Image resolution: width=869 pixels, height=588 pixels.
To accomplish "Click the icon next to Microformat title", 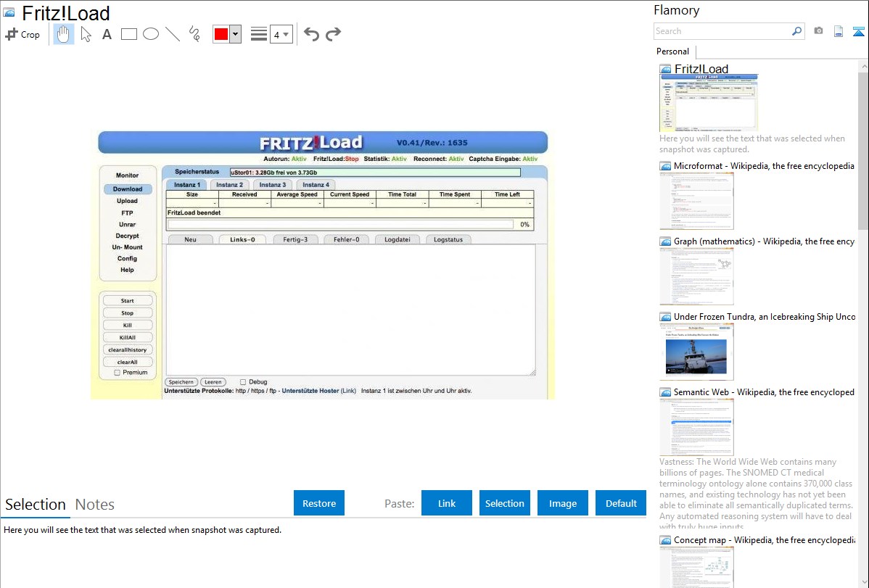I will coord(665,166).
